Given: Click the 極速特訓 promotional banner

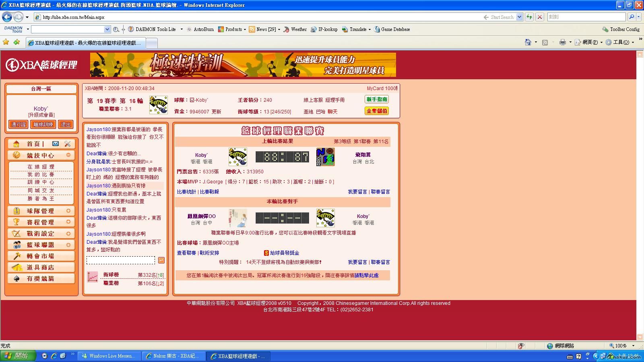Looking at the screenshot, I should 243,65.
